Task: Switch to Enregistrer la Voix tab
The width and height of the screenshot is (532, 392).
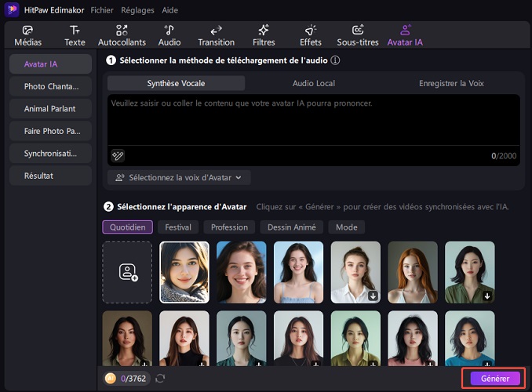Action: (x=451, y=83)
